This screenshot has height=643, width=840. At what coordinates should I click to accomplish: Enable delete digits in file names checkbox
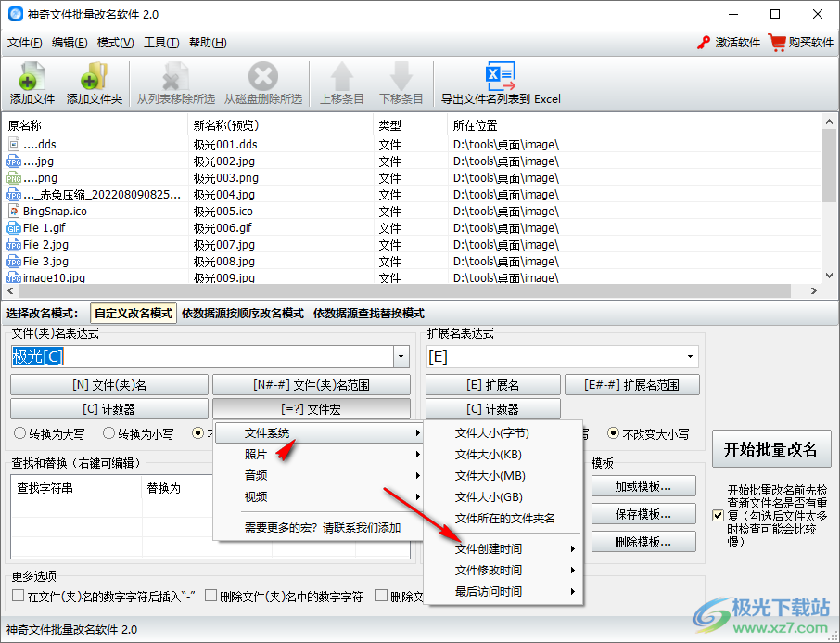pos(211,596)
